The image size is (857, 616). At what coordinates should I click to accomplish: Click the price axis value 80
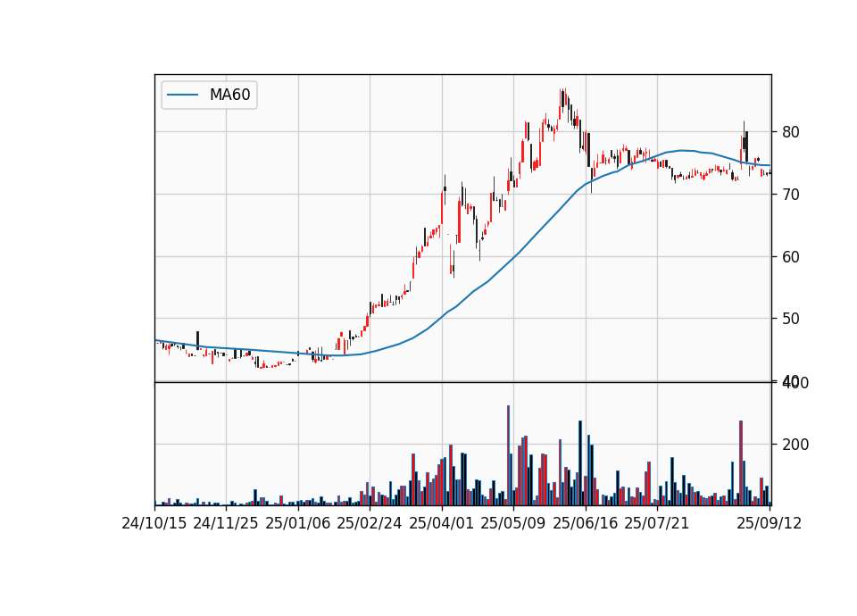pyautogui.click(x=791, y=132)
